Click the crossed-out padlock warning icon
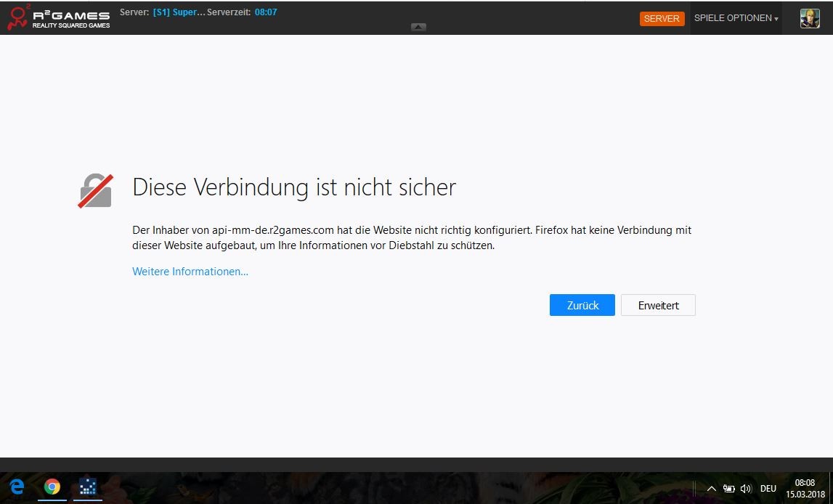 coord(96,190)
